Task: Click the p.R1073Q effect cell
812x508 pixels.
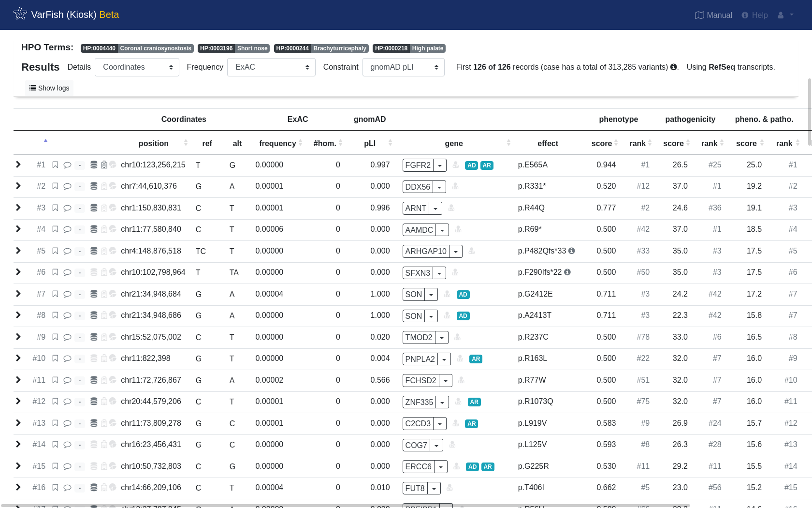Action: pyautogui.click(x=536, y=402)
